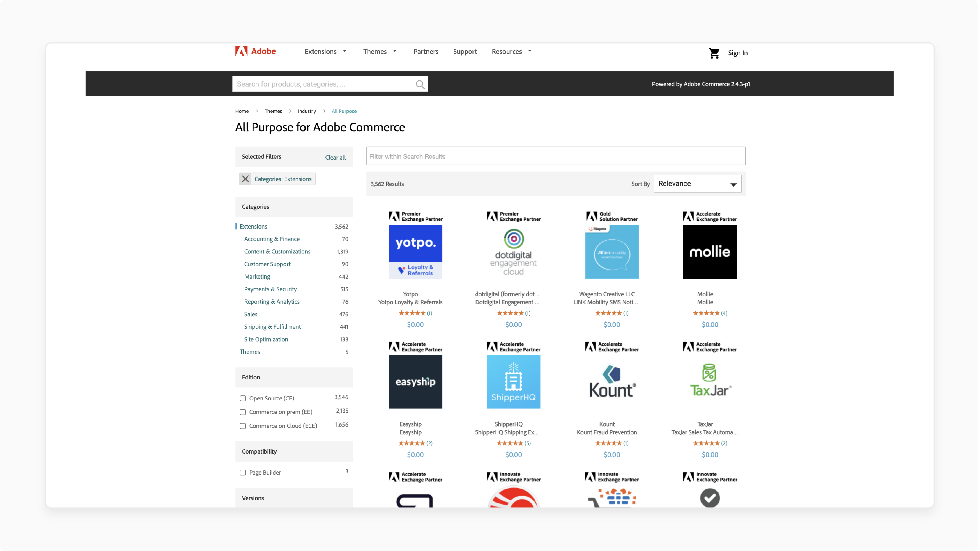This screenshot has width=980, height=551.
Task: Open the Support menu item
Action: [x=465, y=51]
